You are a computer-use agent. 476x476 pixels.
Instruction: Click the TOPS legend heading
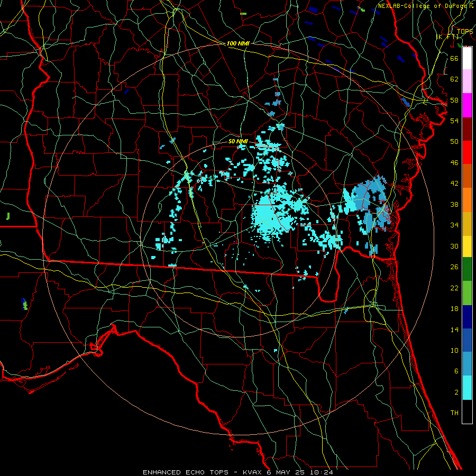point(465,32)
